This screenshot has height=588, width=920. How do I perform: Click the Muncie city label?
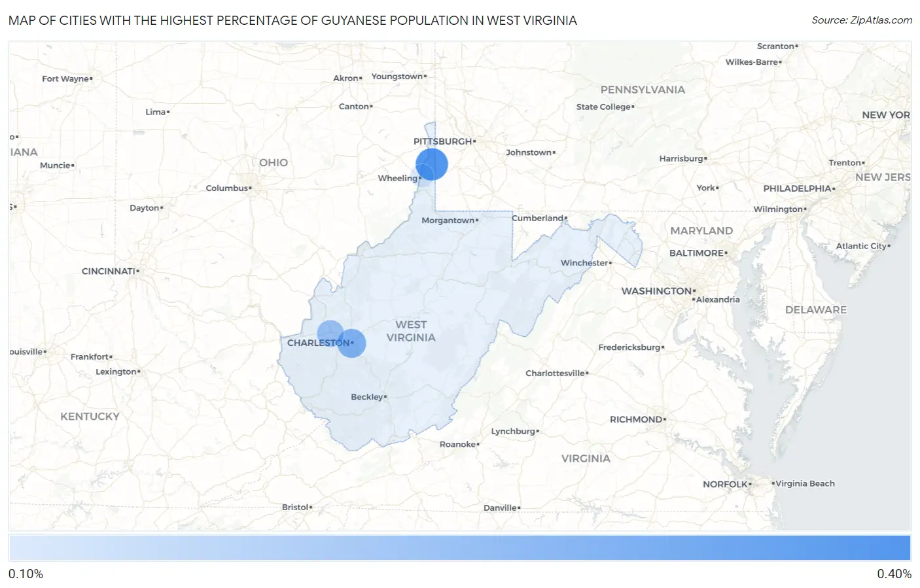tap(55, 166)
